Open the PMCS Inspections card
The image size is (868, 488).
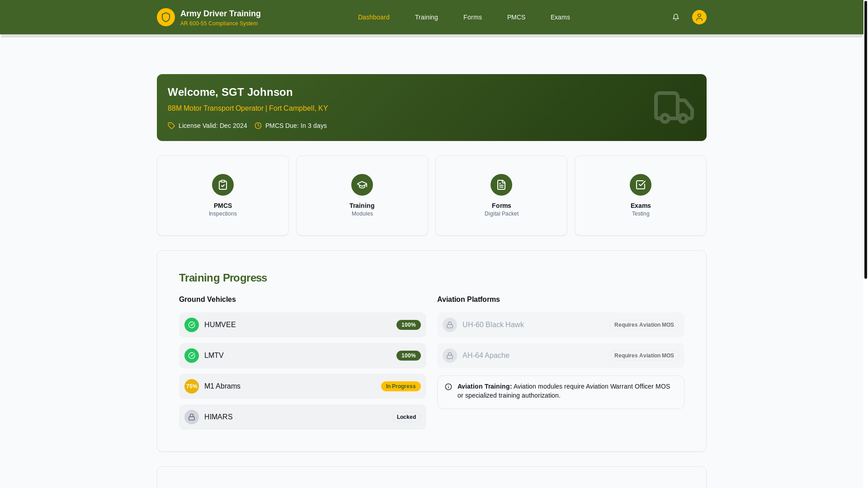click(x=223, y=196)
